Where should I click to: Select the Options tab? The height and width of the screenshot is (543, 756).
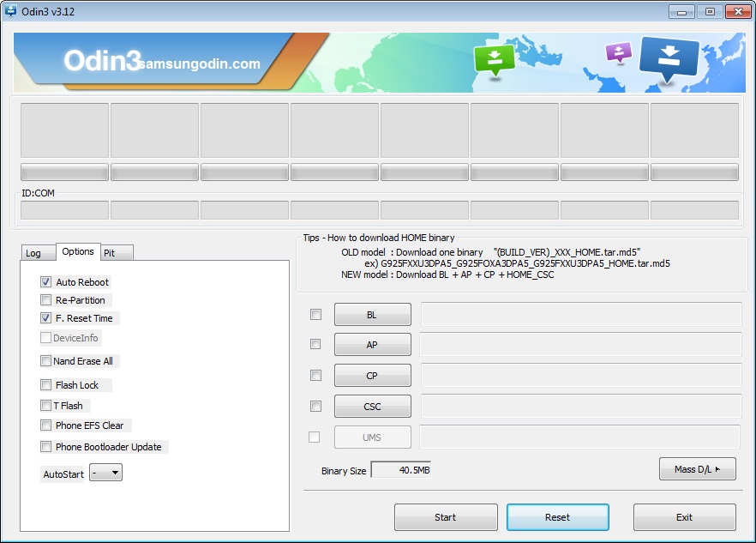[78, 251]
